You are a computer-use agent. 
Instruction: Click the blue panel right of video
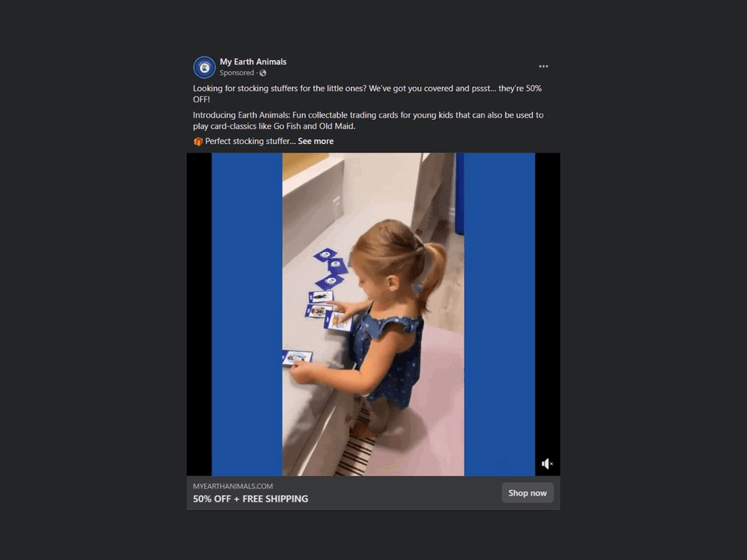tap(500, 314)
